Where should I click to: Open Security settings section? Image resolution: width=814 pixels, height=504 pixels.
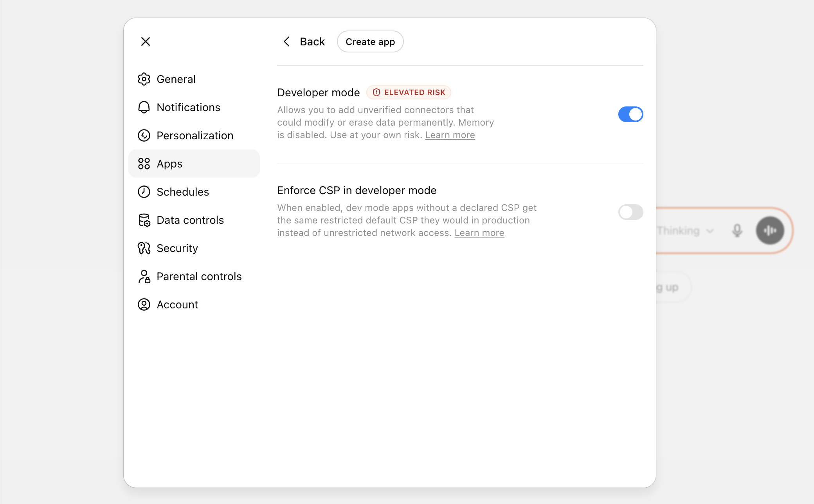(x=194, y=248)
